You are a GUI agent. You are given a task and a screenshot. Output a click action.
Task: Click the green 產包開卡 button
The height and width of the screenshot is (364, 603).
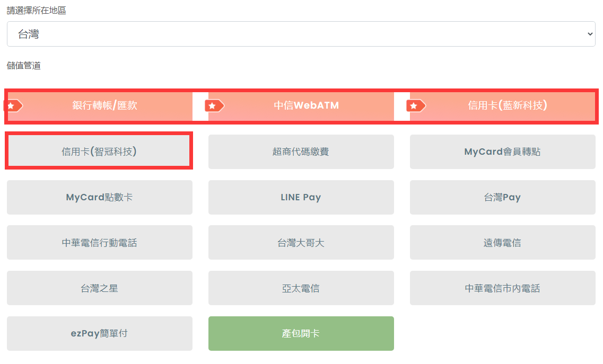pos(301,333)
